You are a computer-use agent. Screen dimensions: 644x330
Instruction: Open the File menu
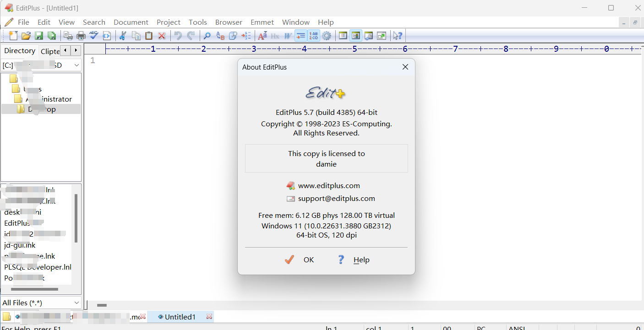[23, 22]
